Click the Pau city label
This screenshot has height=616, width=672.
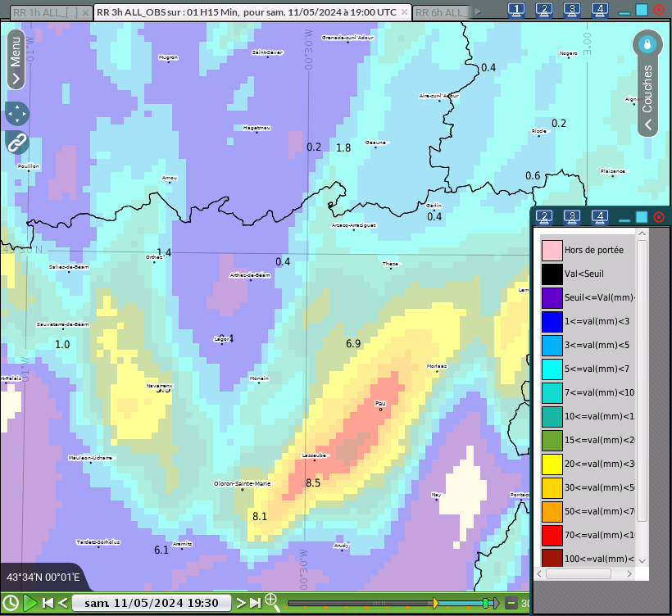coord(380,404)
